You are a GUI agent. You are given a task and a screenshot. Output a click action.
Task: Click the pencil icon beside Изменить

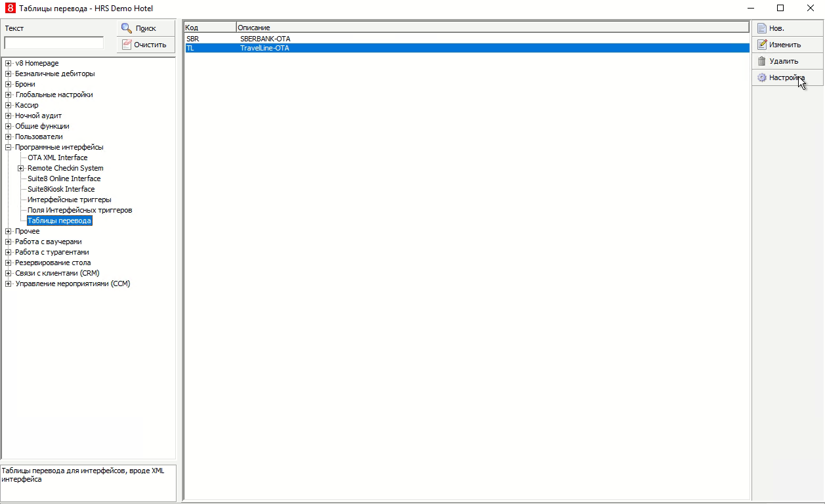click(x=761, y=45)
